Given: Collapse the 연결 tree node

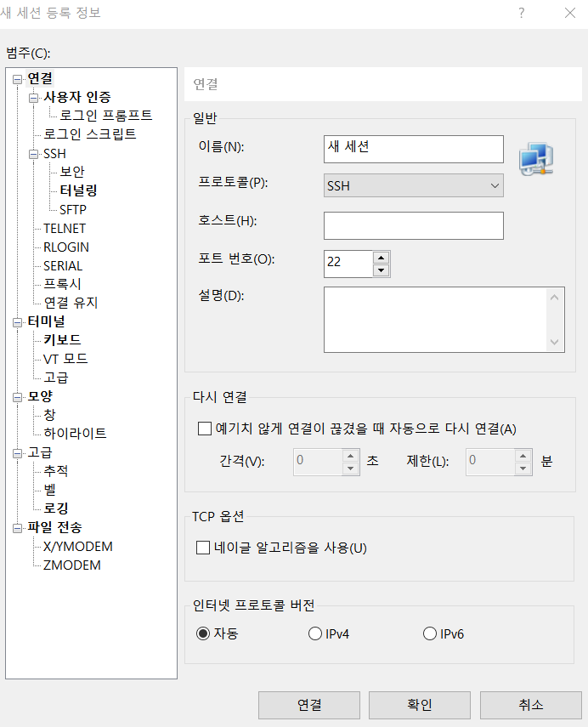Looking at the screenshot, I should click(18, 79).
